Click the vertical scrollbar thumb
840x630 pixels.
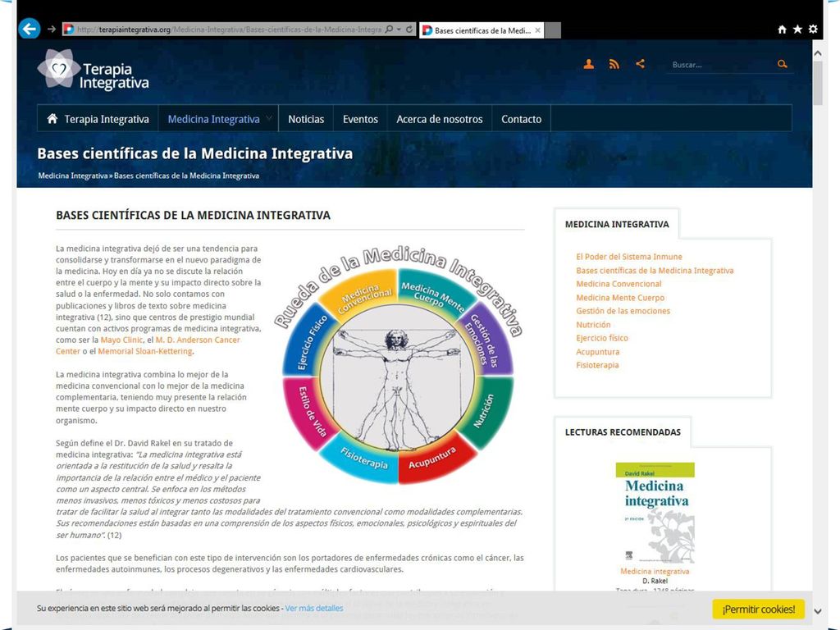[818, 83]
